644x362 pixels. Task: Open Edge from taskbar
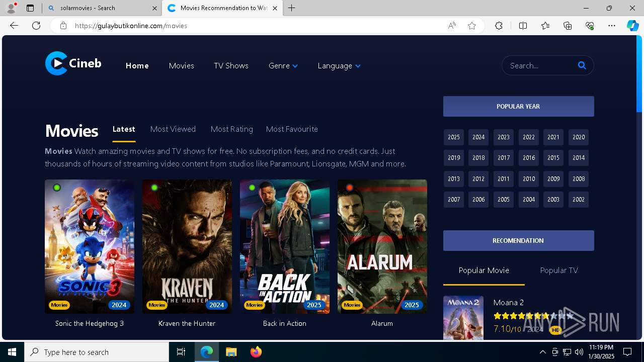click(207, 352)
